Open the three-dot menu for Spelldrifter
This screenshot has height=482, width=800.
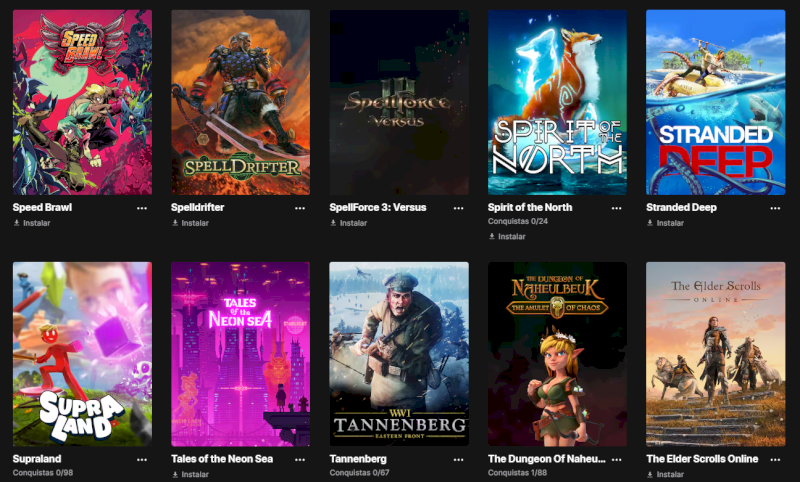click(x=300, y=208)
